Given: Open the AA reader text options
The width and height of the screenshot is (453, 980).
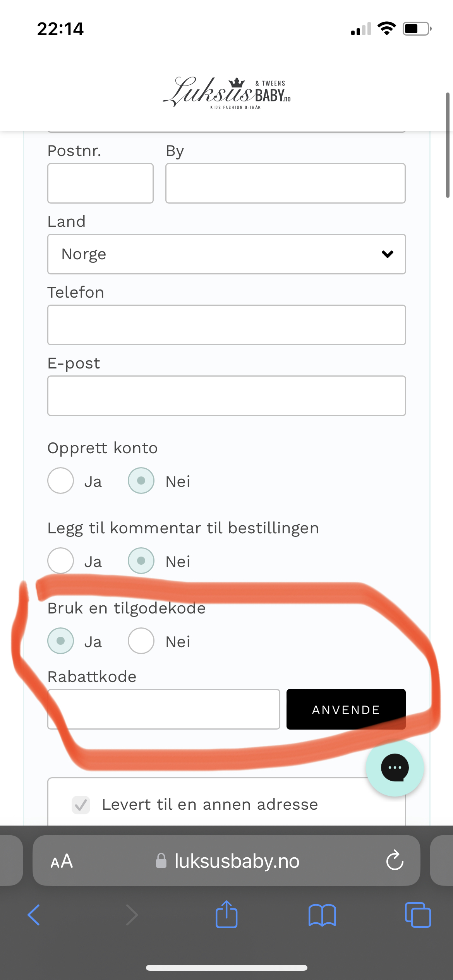Looking at the screenshot, I should coord(62,861).
